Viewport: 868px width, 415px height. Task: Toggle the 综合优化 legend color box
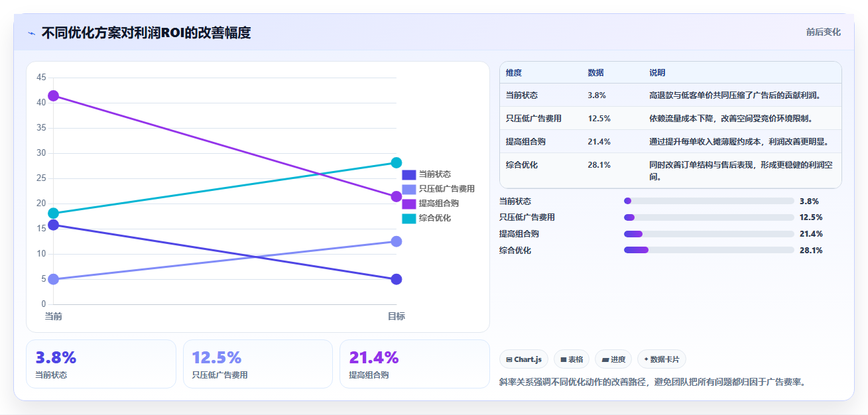pos(409,218)
